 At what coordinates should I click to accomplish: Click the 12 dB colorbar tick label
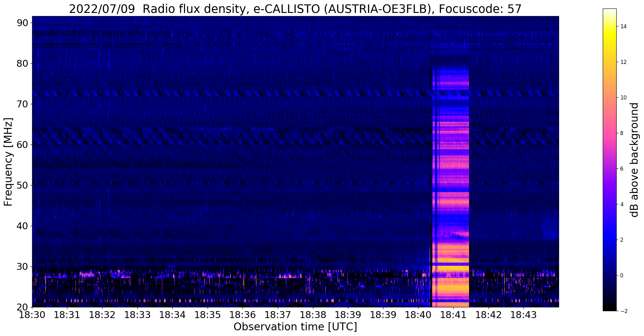click(x=623, y=62)
